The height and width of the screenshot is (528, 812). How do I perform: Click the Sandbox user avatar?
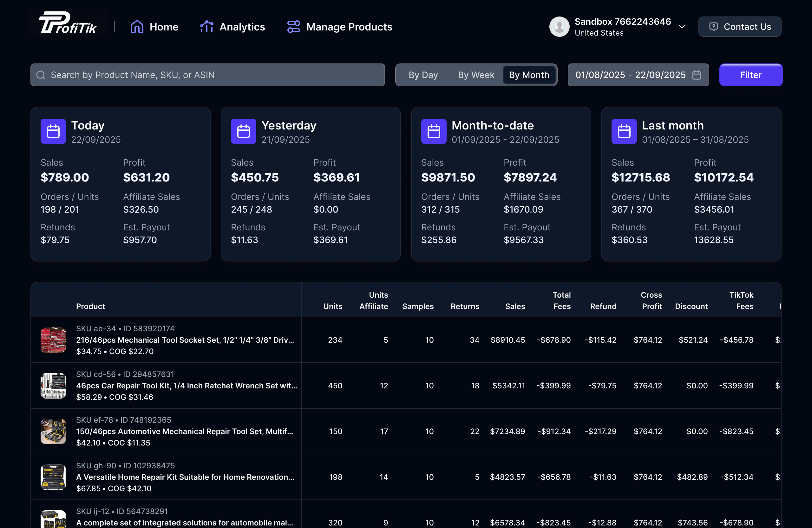coord(559,27)
